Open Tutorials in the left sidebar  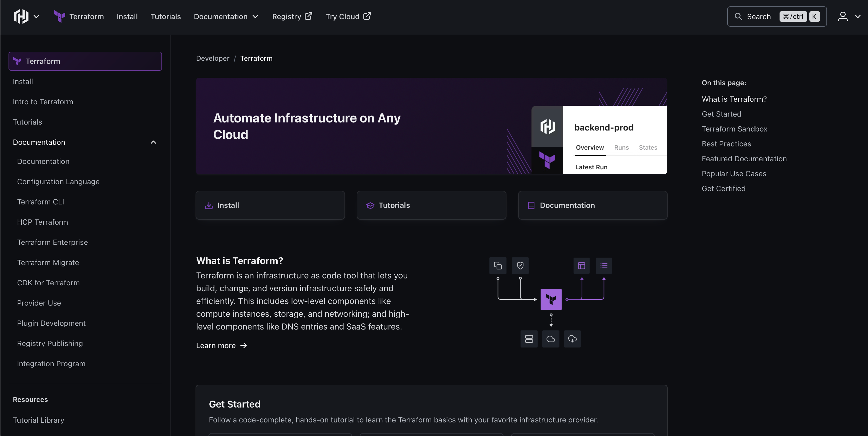click(27, 122)
